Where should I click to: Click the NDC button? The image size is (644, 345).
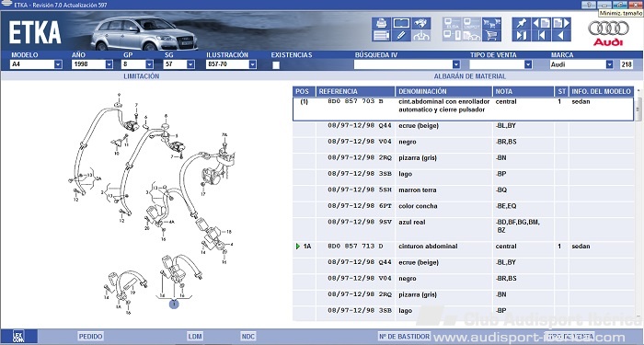248,337
